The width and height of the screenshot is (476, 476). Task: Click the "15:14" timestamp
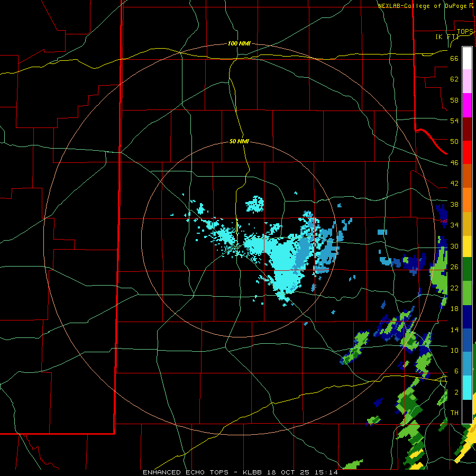[326, 472]
